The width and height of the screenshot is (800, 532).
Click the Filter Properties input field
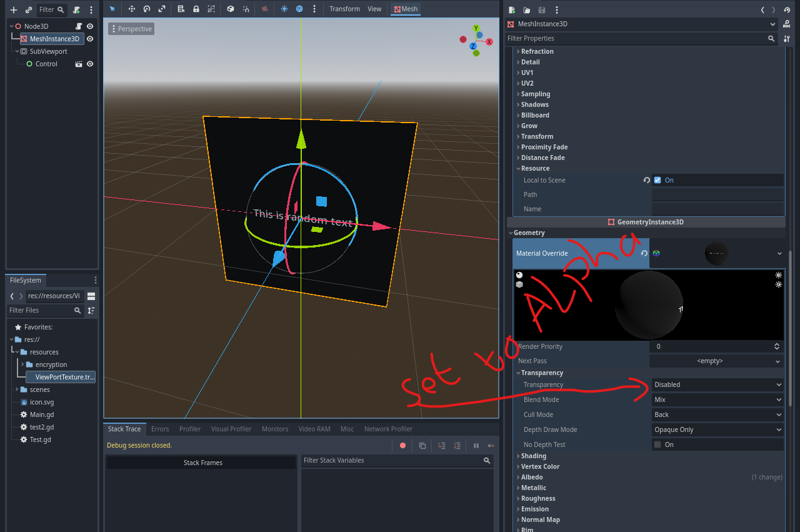(x=641, y=38)
